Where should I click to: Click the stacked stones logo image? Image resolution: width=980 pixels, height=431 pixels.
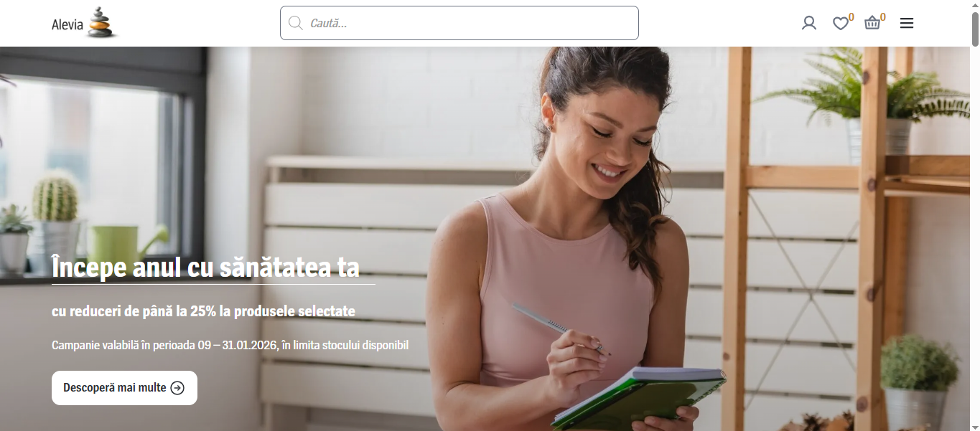point(101,22)
